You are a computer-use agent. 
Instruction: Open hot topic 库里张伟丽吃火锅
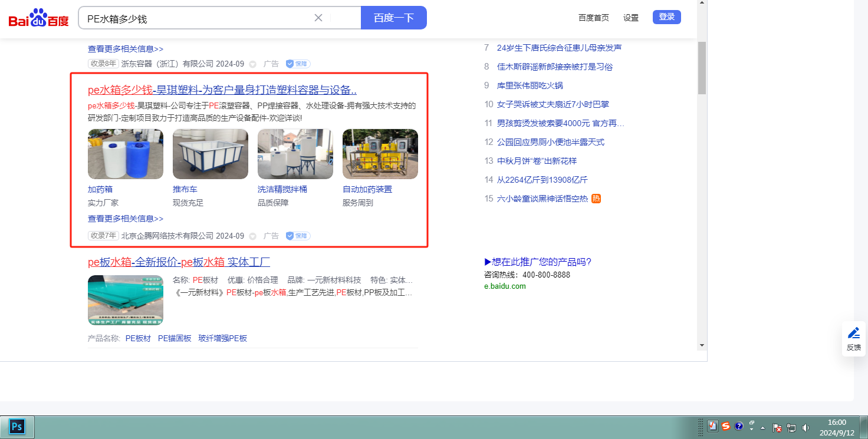530,85
